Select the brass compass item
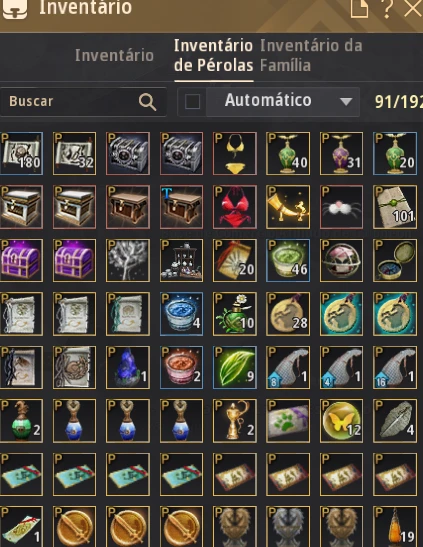 (x=394, y=260)
